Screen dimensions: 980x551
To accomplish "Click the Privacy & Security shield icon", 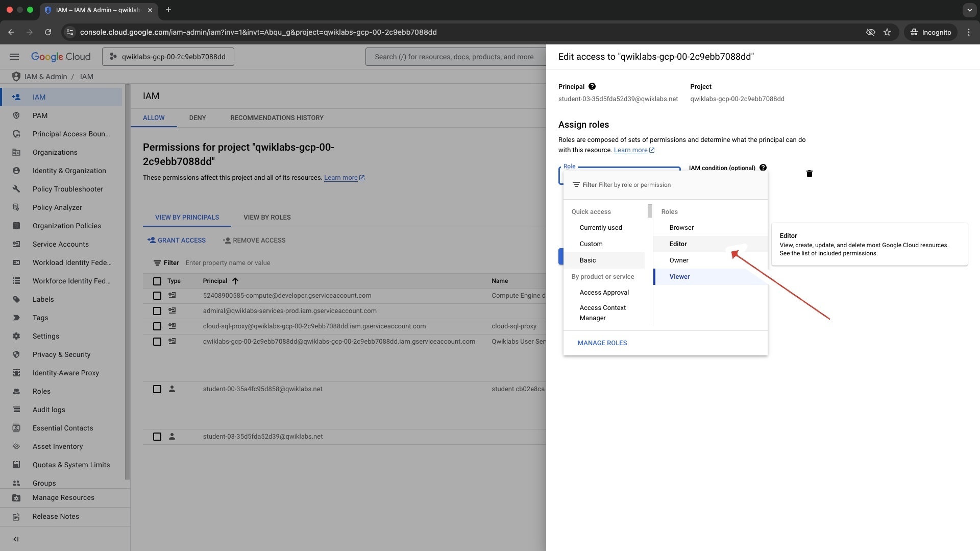I will [16, 354].
